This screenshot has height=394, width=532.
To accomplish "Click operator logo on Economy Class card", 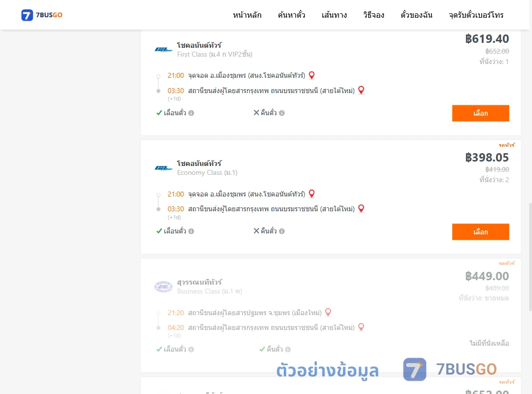I will point(164,168).
